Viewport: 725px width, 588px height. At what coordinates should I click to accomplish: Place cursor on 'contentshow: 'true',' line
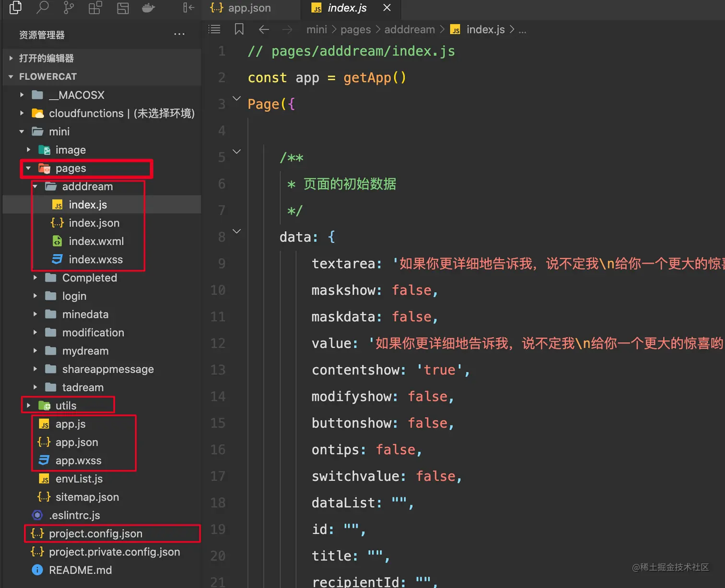391,370
